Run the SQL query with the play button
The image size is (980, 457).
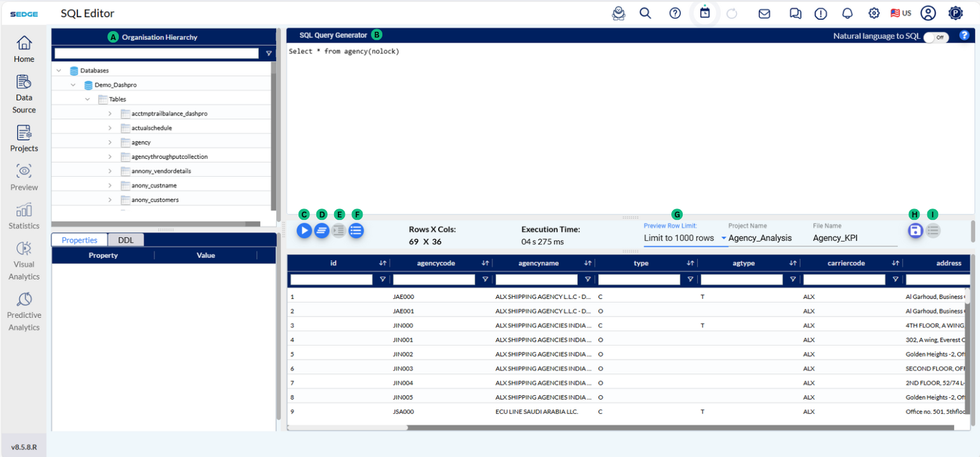[304, 231]
